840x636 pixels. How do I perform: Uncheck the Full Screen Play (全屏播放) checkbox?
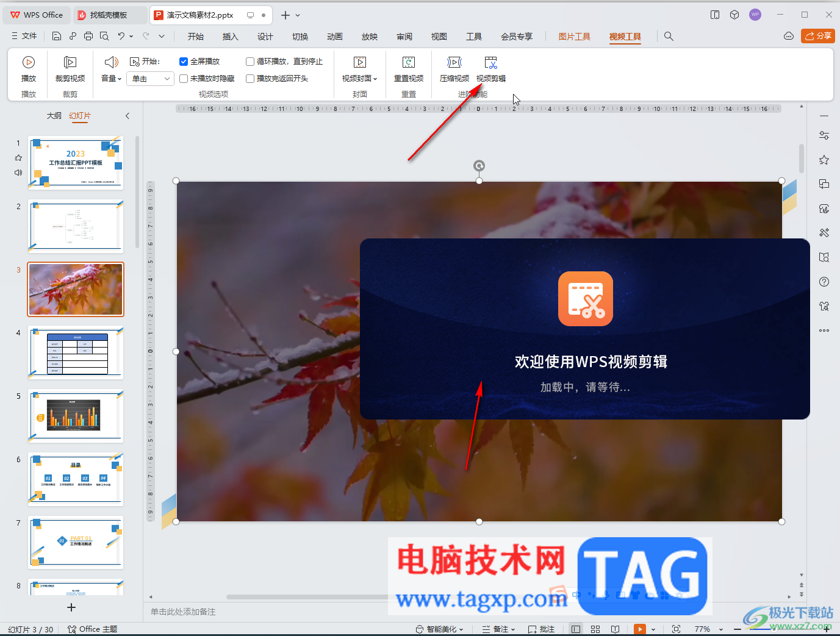coord(184,62)
